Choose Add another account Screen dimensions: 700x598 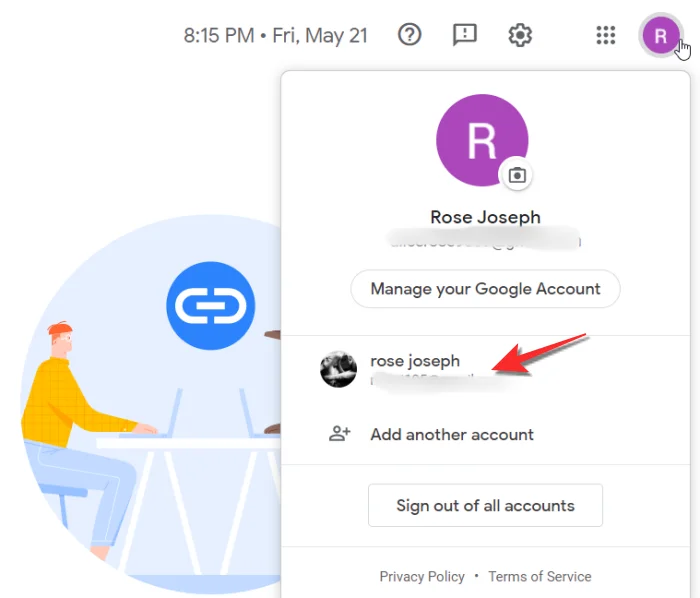point(452,434)
